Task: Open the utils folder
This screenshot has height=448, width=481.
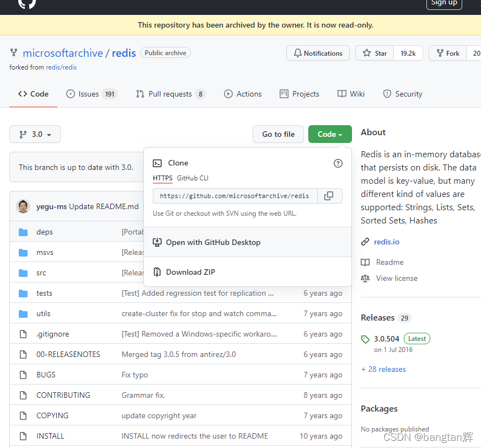Action: [x=43, y=313]
